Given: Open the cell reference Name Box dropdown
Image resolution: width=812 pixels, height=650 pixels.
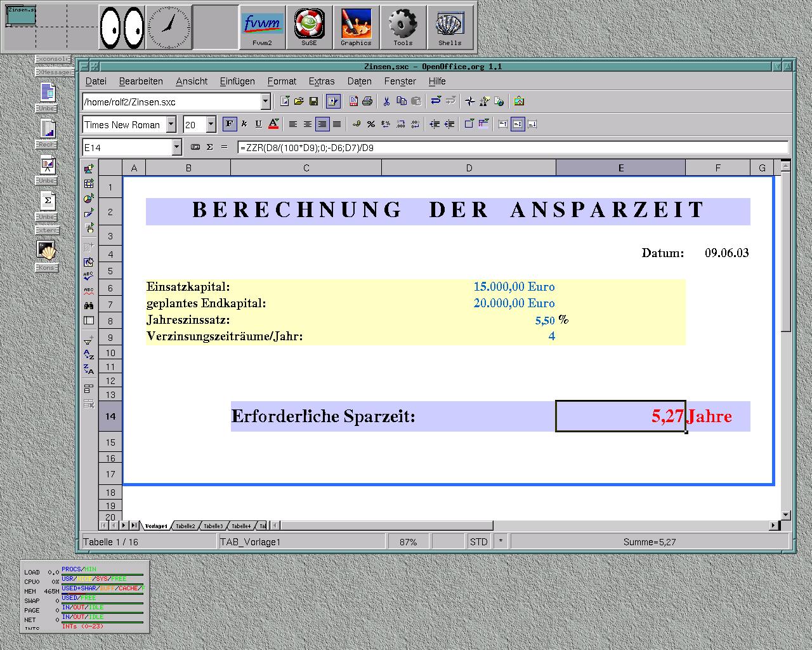Looking at the screenshot, I should tap(177, 147).
